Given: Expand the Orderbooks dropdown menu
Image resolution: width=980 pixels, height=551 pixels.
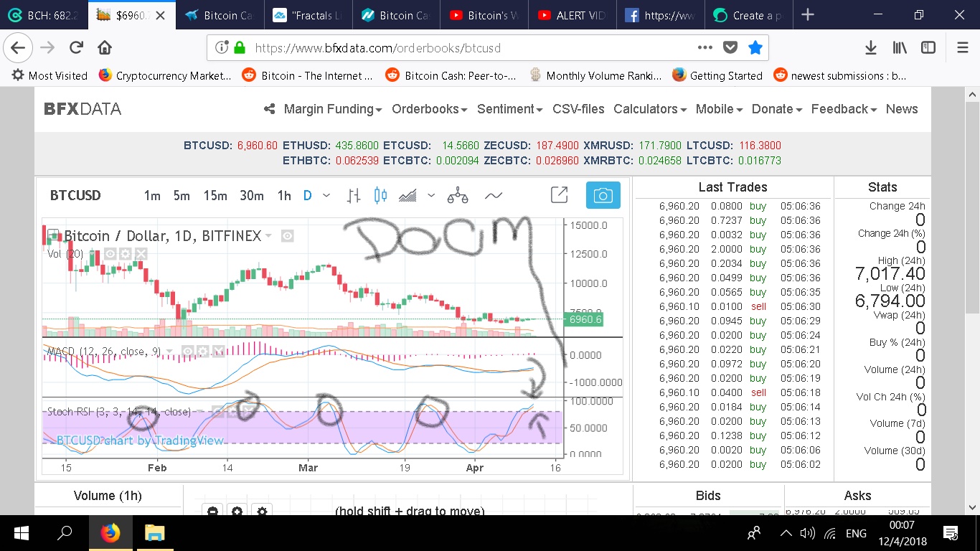Looking at the screenshot, I should tap(430, 109).
